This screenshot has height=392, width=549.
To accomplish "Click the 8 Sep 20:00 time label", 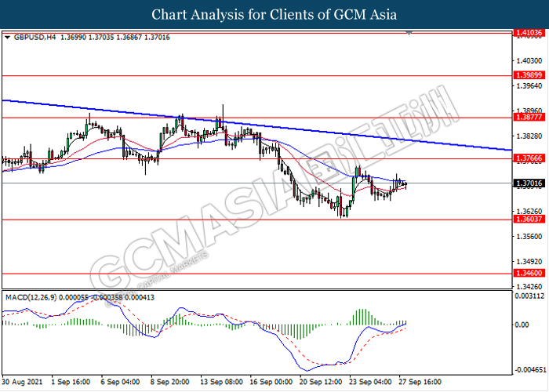I will [x=170, y=382].
